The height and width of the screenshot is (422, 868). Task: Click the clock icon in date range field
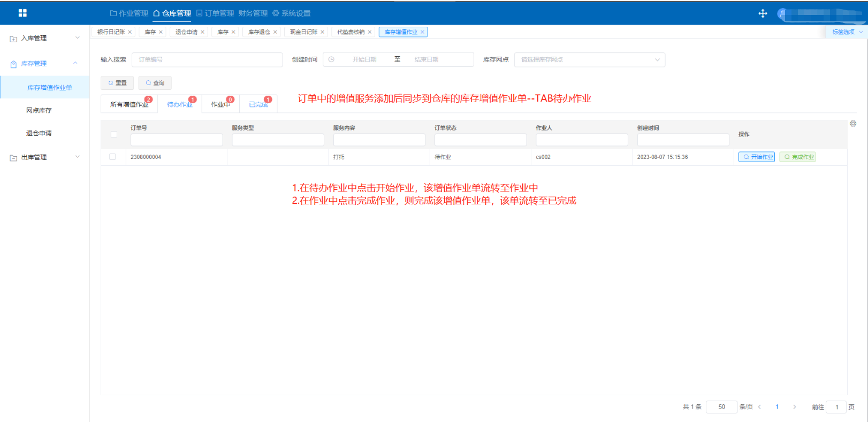[x=331, y=59]
